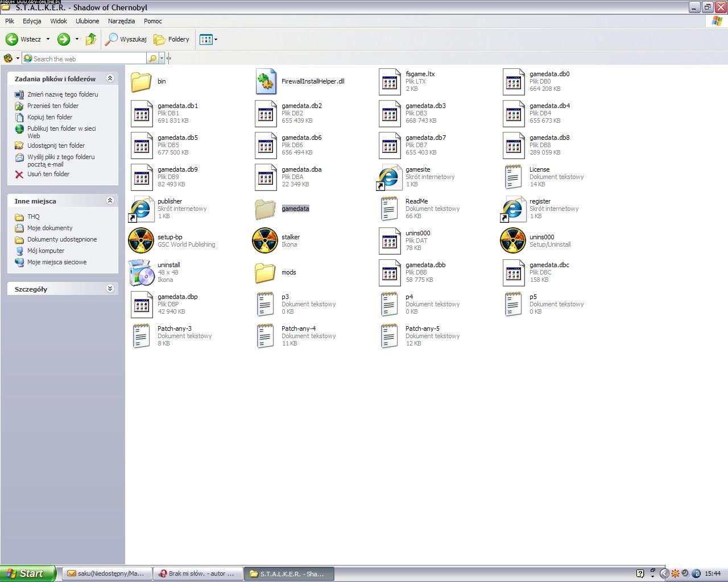Image resolution: width=728 pixels, height=582 pixels.
Task: Expand the Szczegóły panel
Action: pyautogui.click(x=110, y=289)
